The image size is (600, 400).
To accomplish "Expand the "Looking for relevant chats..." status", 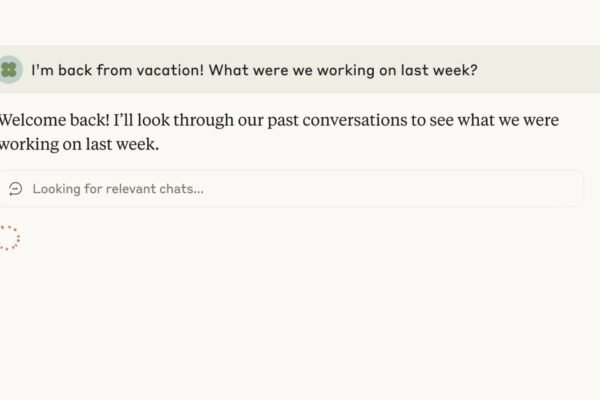I will coord(118,189).
